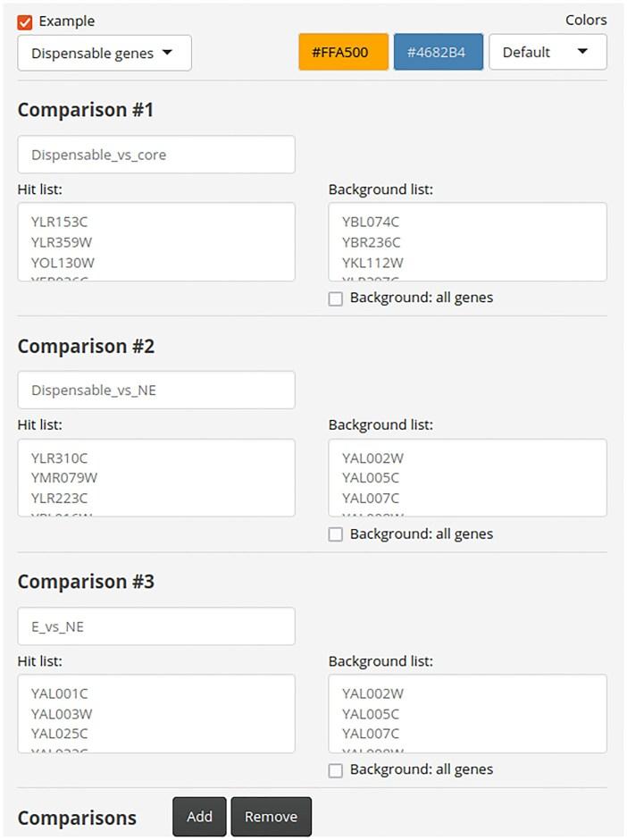Click the Comparison #1 background list box
This screenshot has height=840, width=627.
point(467,242)
